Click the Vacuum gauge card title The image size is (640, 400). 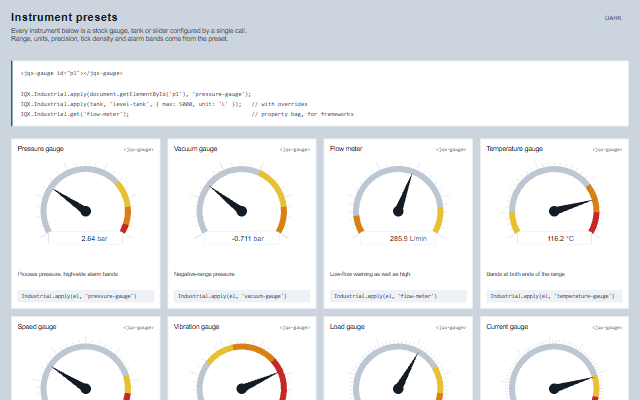(196, 149)
